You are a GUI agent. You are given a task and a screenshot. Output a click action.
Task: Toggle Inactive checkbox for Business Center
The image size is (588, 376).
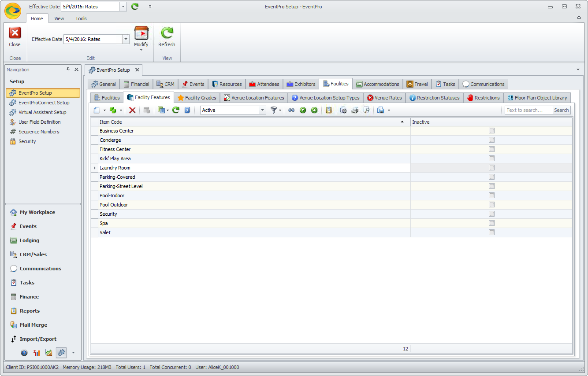491,131
